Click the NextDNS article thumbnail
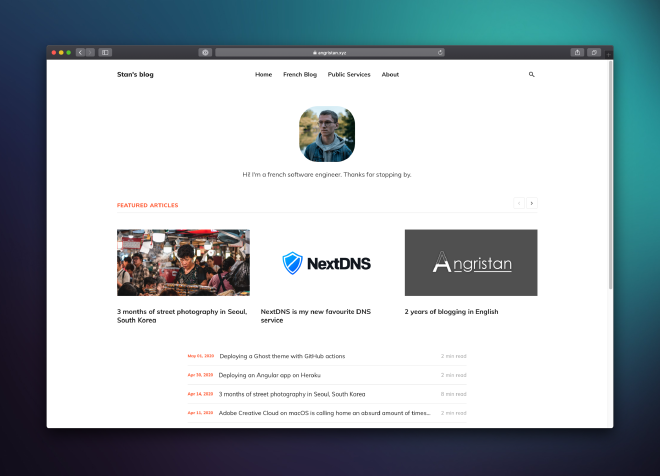 point(327,263)
